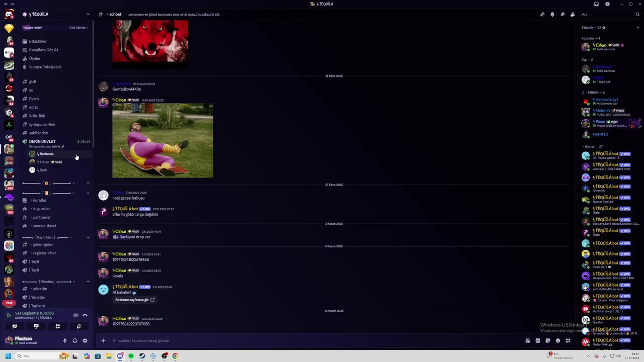Collapse the Yönetim category
The width and height of the screenshot is (644, 362).
(47, 282)
